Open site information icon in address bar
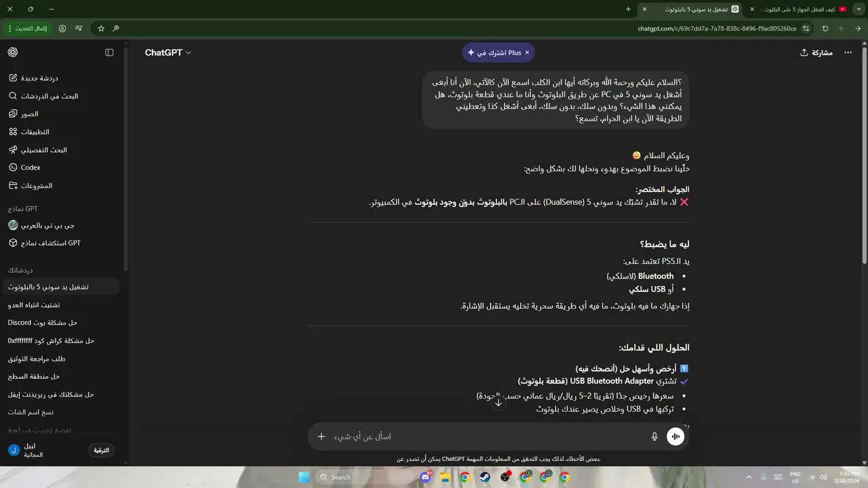The width and height of the screenshot is (868, 488). click(x=806, y=28)
